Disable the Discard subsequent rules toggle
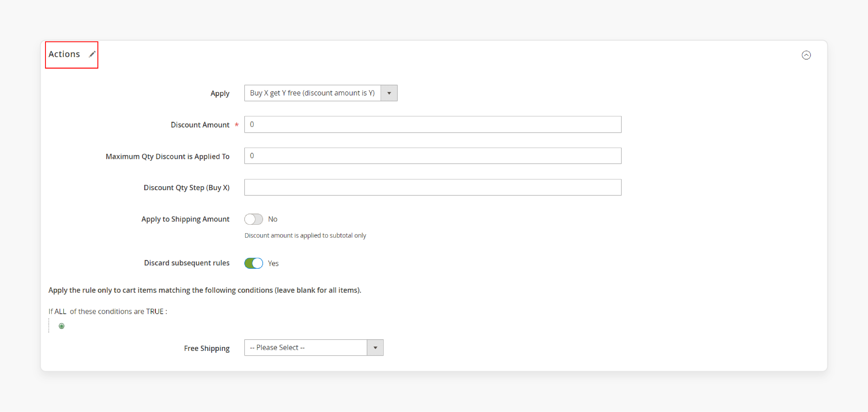The image size is (868, 412). pos(253,263)
